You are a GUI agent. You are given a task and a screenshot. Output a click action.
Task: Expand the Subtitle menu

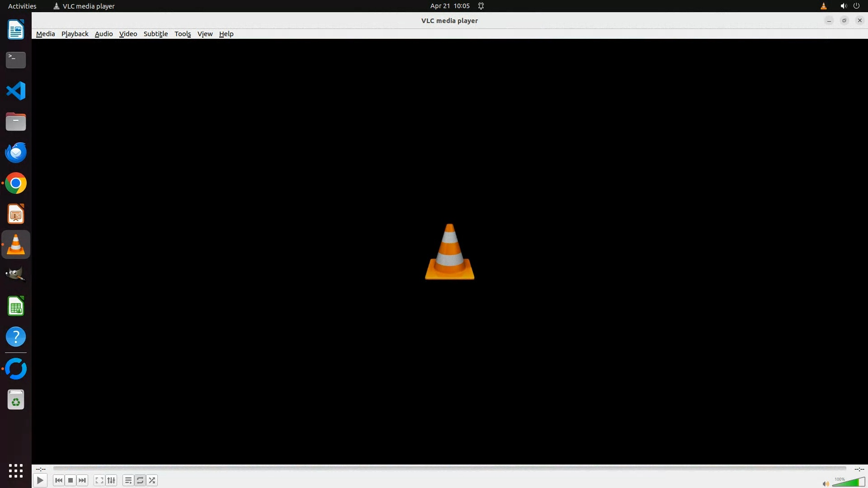pos(156,34)
